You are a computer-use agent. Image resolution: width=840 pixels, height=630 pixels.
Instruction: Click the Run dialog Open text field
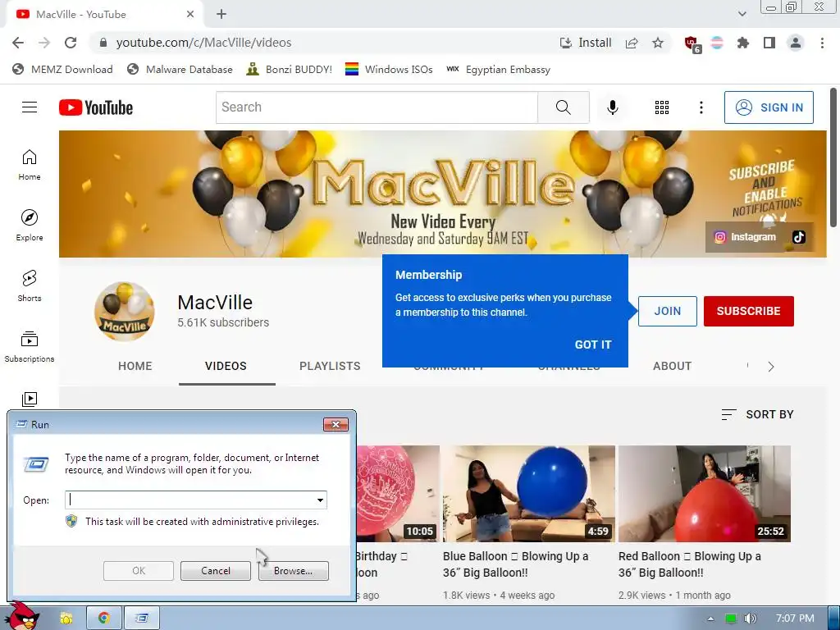[x=189, y=500]
